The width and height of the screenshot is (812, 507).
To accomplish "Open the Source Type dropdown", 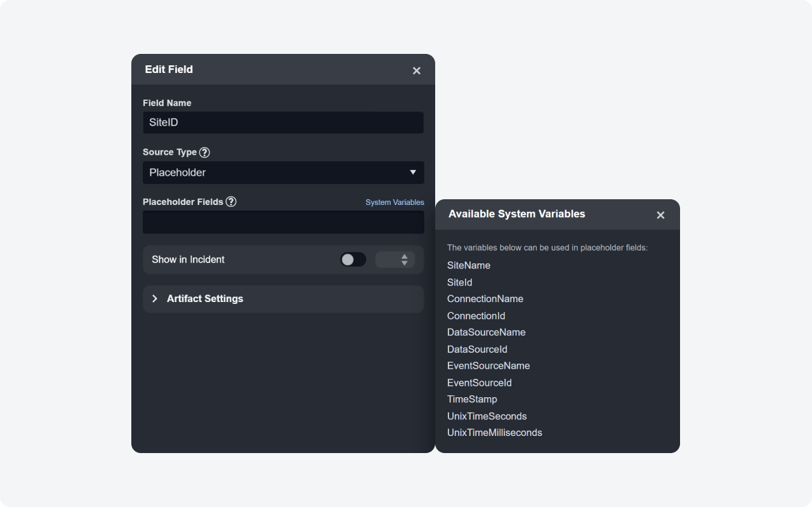I will tap(283, 173).
